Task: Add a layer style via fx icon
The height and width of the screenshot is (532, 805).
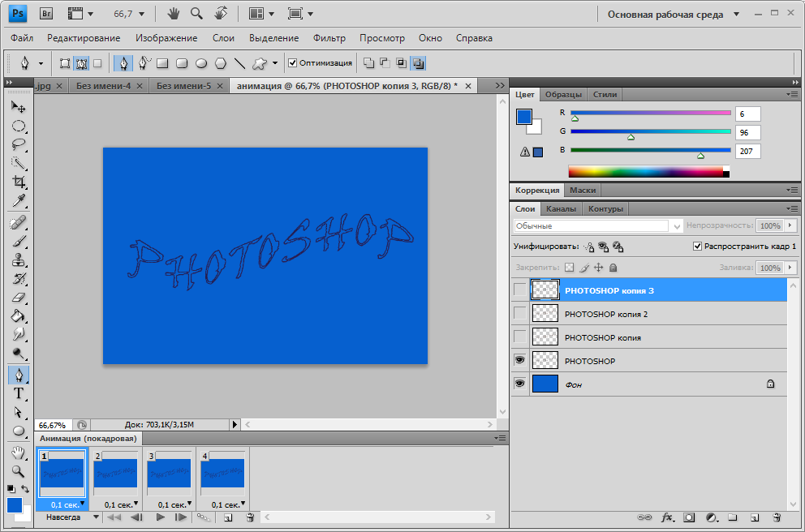Action: click(x=667, y=517)
